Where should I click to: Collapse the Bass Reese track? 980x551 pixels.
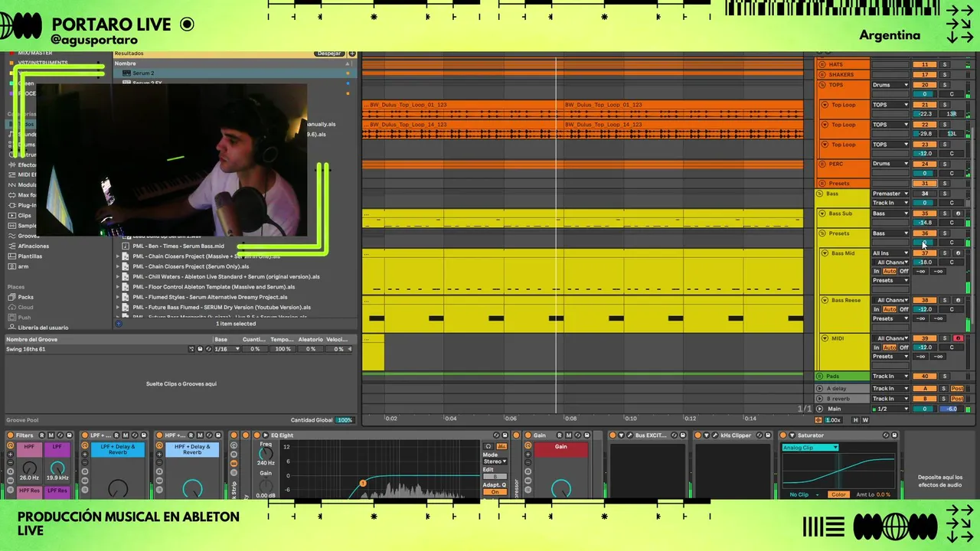pyautogui.click(x=825, y=301)
